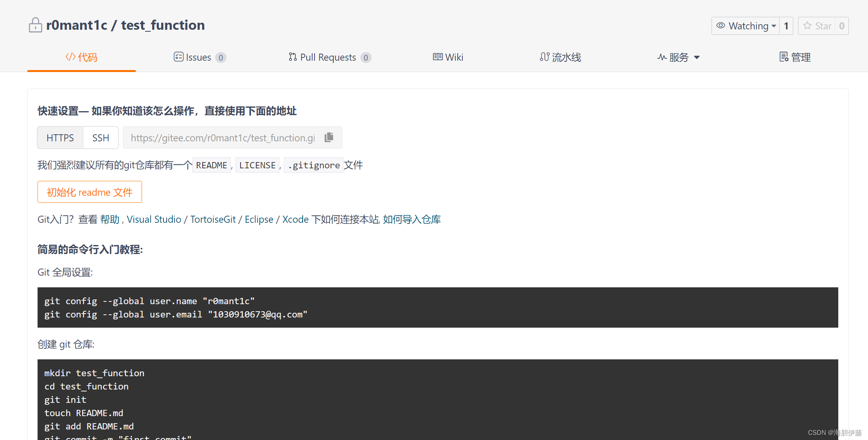The width and height of the screenshot is (868, 440).
Task: Click the repository URL input field
Action: click(x=223, y=138)
